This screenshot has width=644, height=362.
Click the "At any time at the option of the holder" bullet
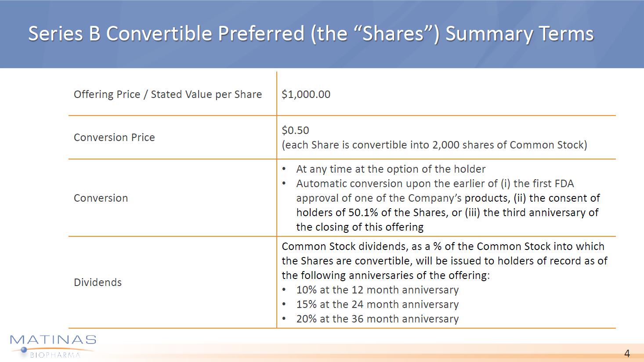tap(391, 169)
